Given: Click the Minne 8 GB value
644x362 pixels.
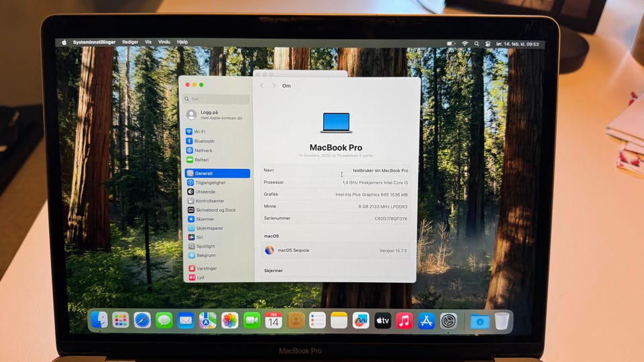Looking at the screenshot, I should click(x=383, y=206).
